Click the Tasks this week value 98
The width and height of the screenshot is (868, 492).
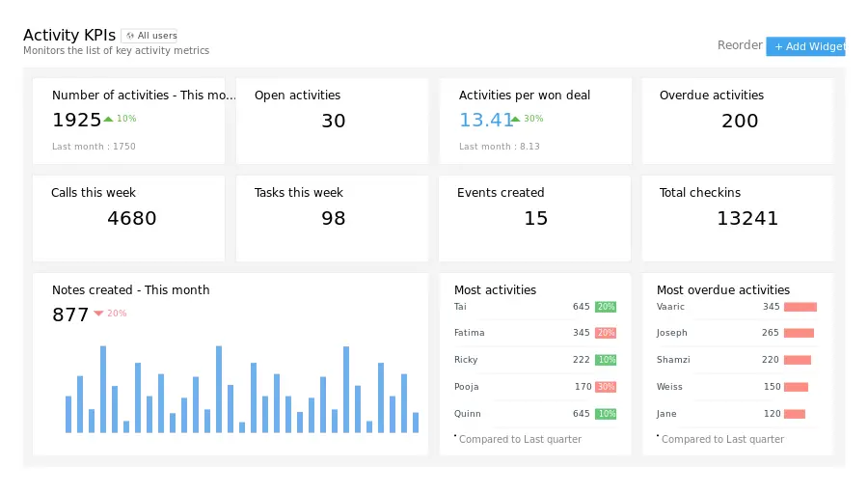[x=334, y=218]
